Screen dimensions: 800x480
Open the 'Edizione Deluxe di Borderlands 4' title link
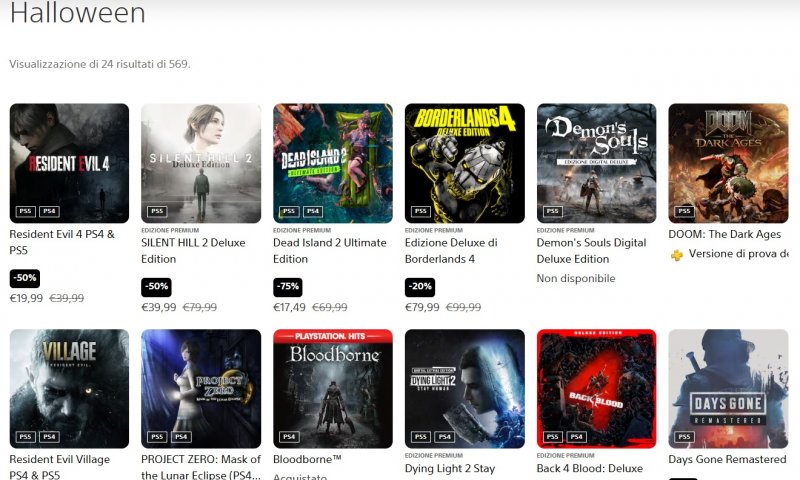point(451,251)
